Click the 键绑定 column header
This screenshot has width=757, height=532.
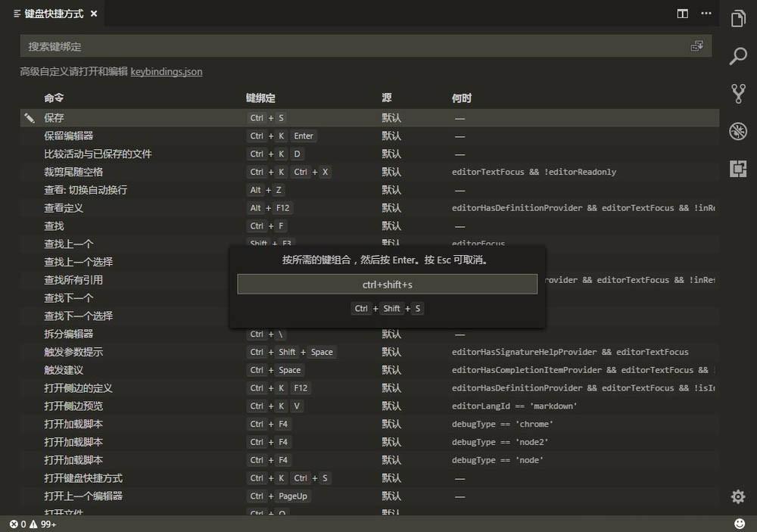tap(260, 98)
